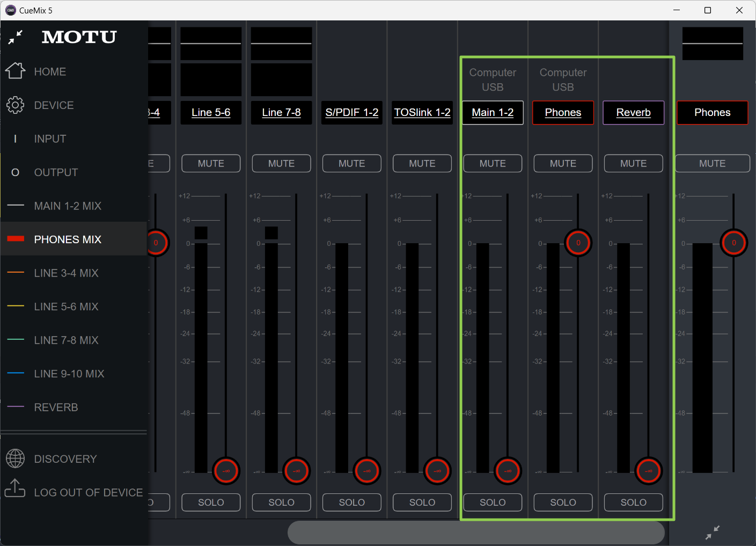Solo the Line 7-8 channel
The height and width of the screenshot is (546, 756).
click(281, 503)
